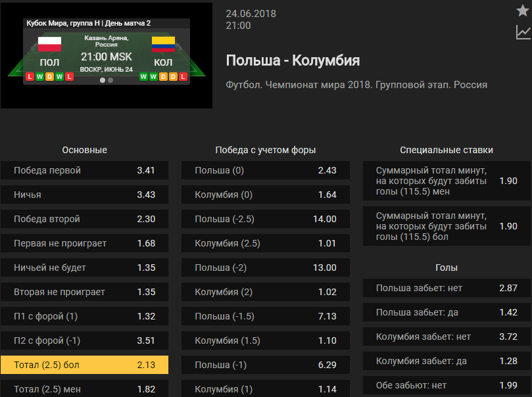532x397 pixels.
Task: Choose Колумбия забьет: да at 1.28
Action: click(447, 361)
